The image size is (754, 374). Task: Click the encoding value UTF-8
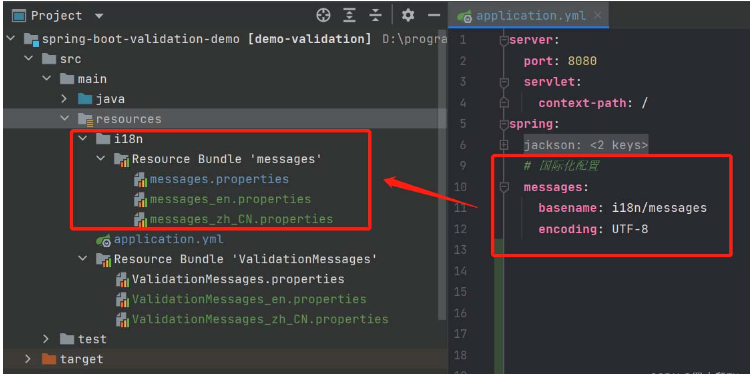pos(630,229)
